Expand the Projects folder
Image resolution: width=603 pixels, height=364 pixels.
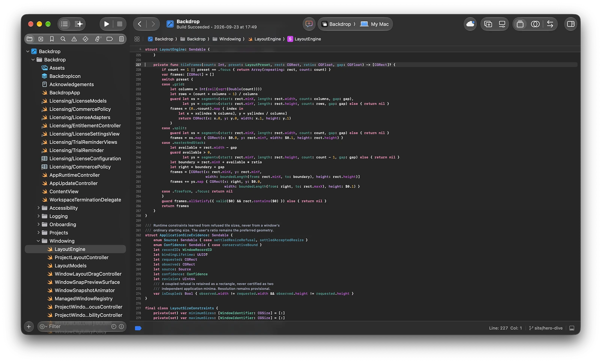pos(38,233)
